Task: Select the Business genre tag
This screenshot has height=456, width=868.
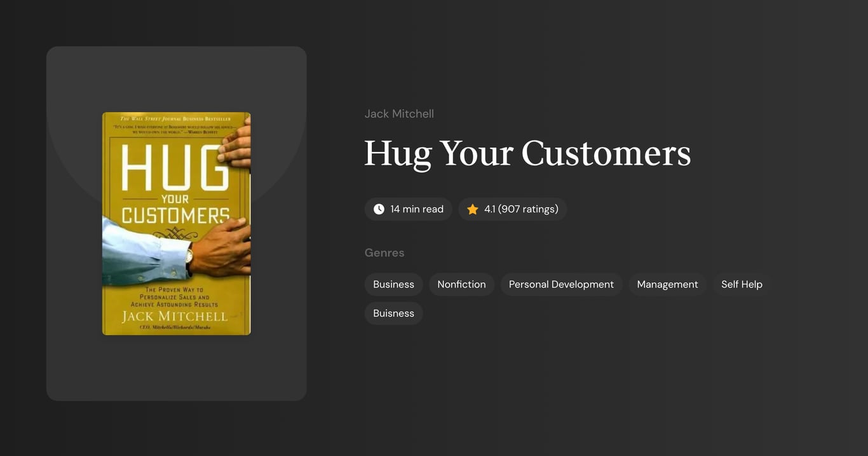Action: point(393,284)
